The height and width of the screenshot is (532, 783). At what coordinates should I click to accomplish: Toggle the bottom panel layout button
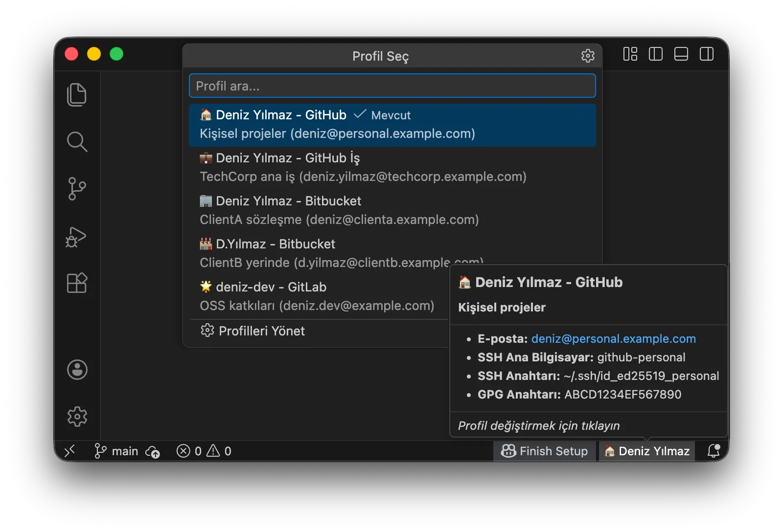point(681,54)
